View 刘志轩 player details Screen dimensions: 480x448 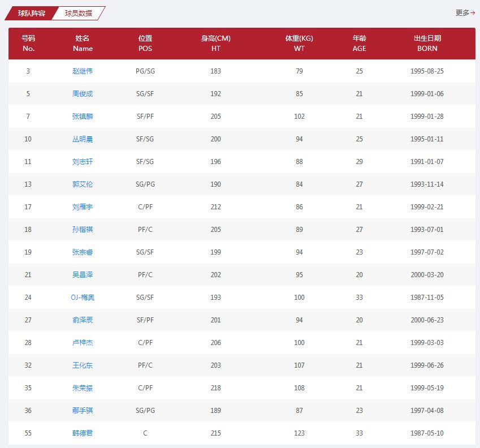tap(83, 162)
